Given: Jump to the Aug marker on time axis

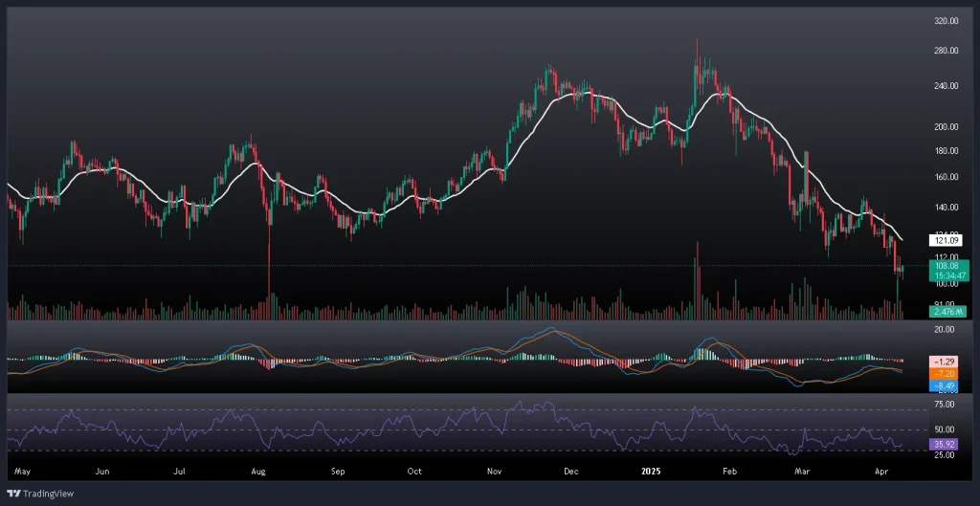Looking at the screenshot, I should 258,472.
